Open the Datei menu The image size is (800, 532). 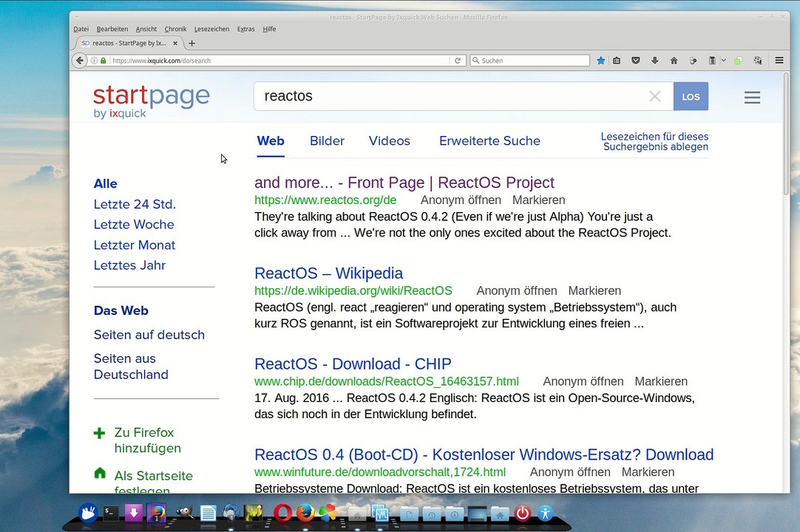point(81,29)
